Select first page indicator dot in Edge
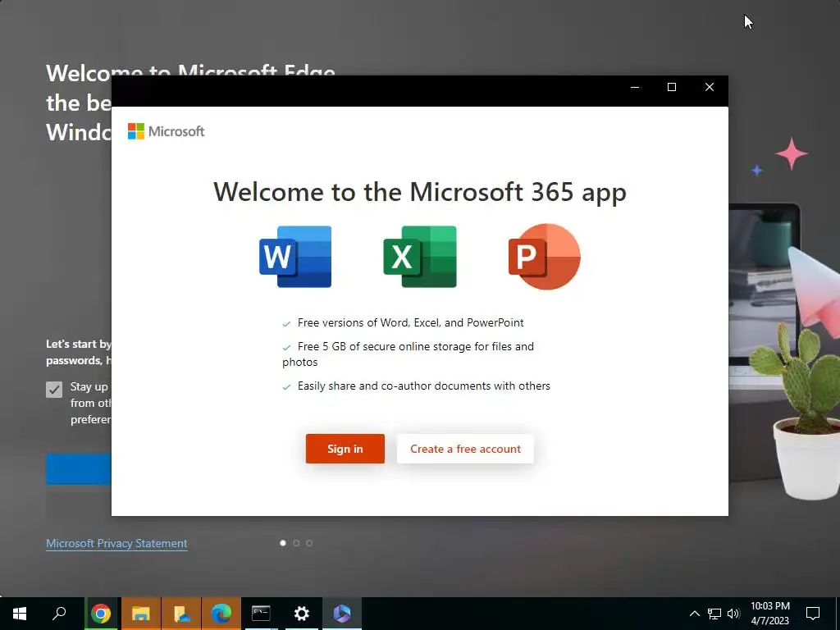 [283, 543]
